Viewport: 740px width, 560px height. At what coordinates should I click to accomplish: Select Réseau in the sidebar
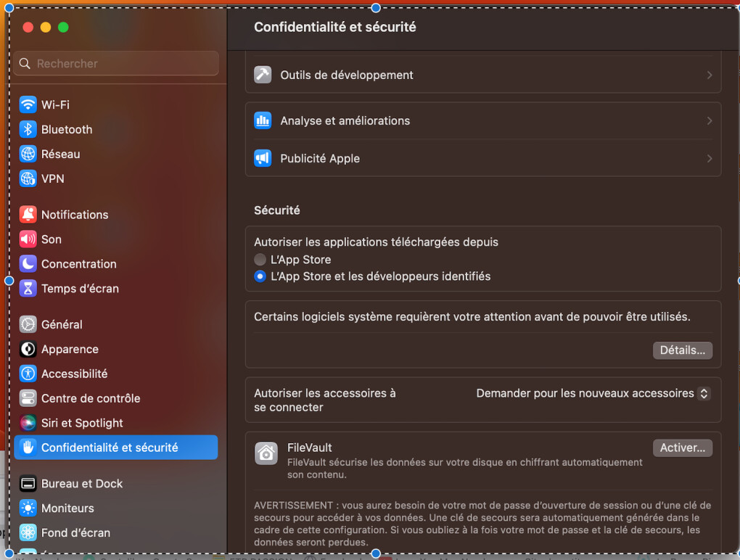tap(116, 154)
